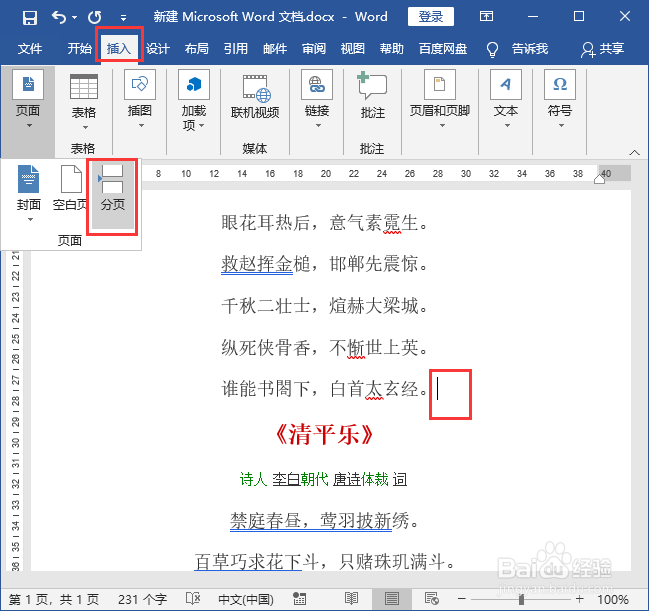Click the 链接 links icon

(x=317, y=84)
